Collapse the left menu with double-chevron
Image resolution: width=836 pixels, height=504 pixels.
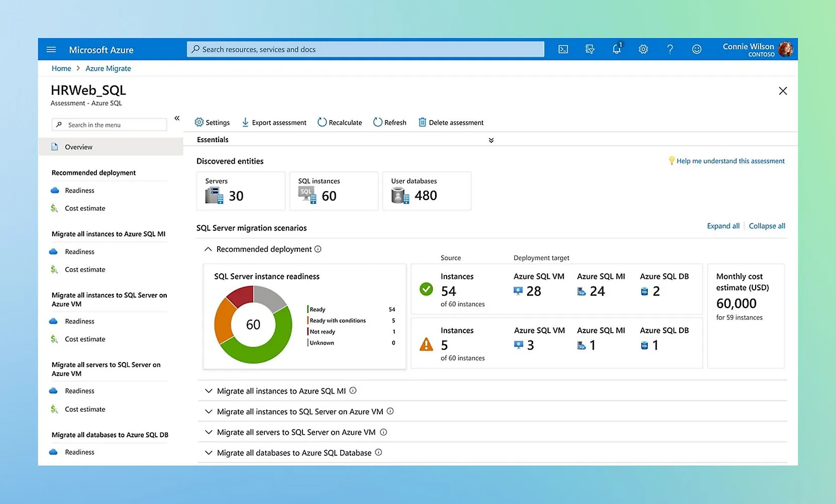click(x=177, y=118)
